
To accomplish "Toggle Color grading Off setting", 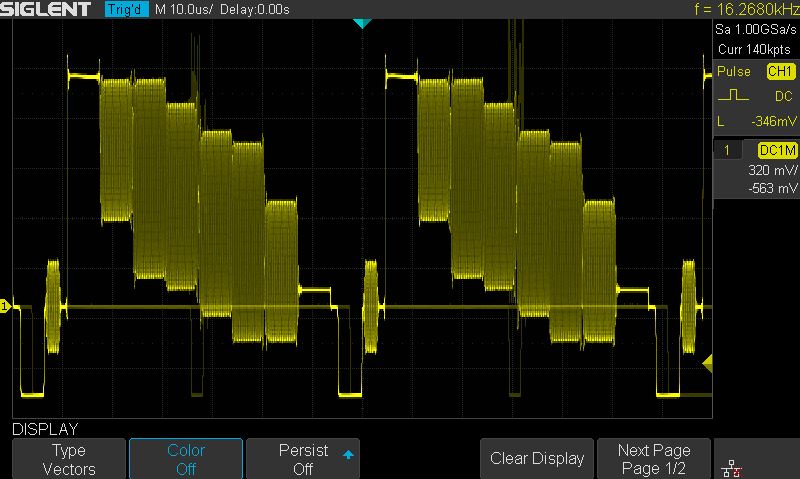I will [186, 459].
